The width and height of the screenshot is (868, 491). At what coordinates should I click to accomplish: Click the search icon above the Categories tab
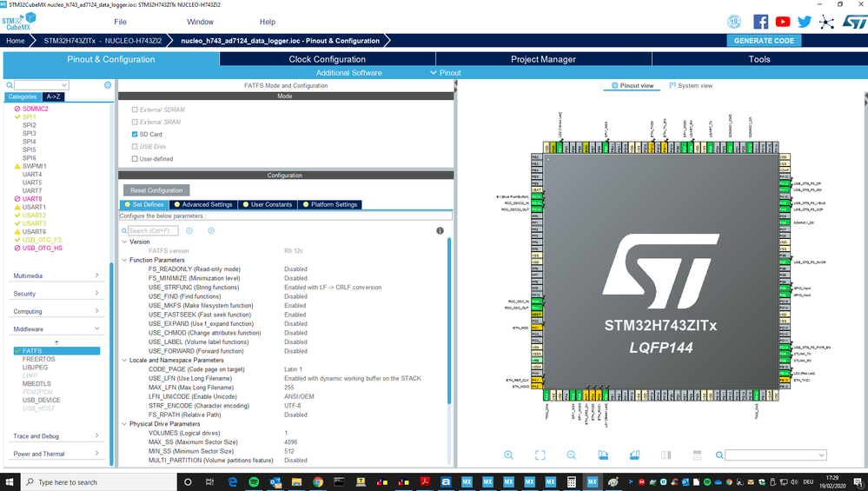coord(10,85)
